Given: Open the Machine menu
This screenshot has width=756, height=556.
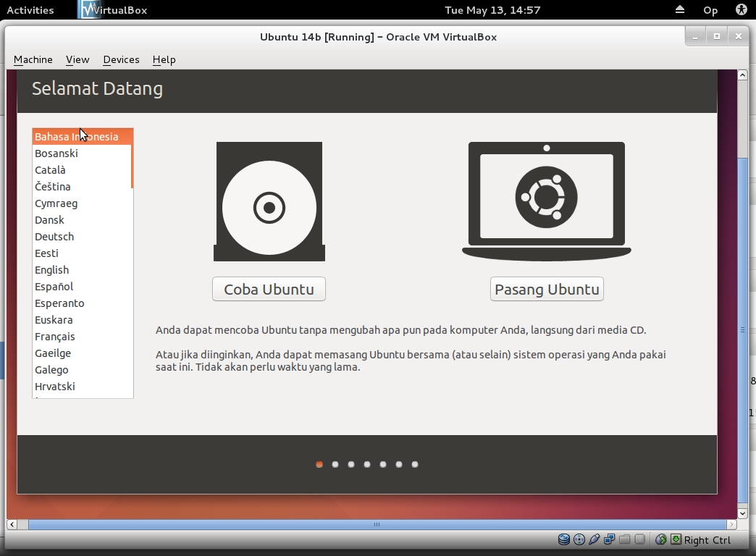Looking at the screenshot, I should [33, 59].
